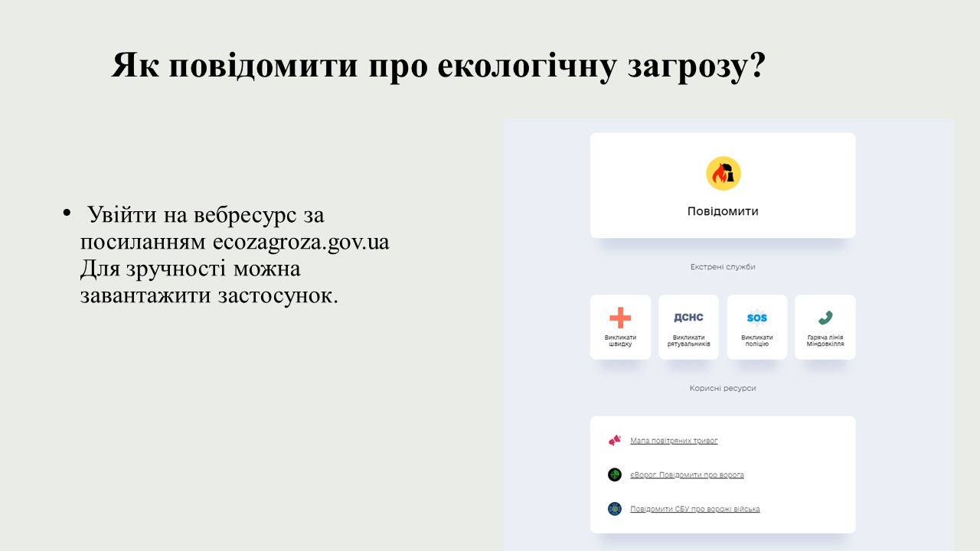Click the Повідомити card label
Screen dimensions: 980x551
(723, 211)
